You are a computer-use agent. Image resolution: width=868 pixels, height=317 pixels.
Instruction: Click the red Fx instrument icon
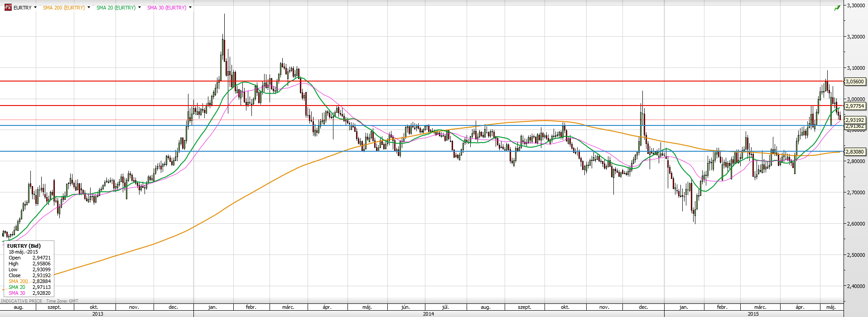(8, 7)
